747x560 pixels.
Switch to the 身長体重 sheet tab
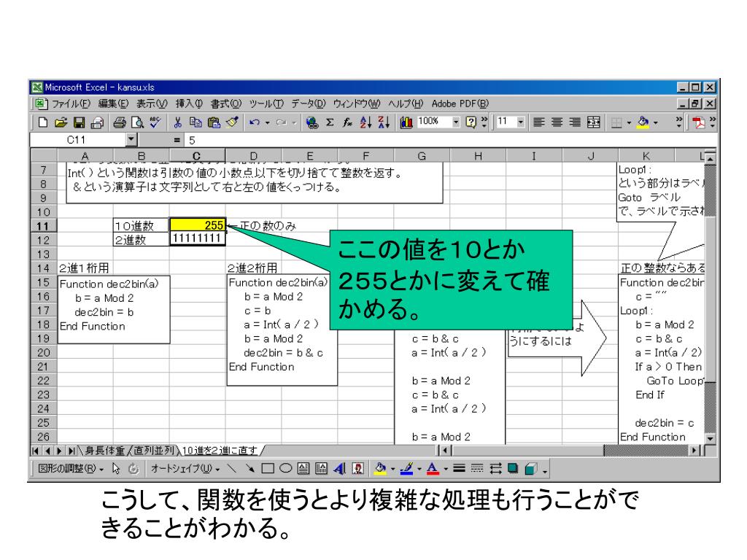(x=105, y=451)
